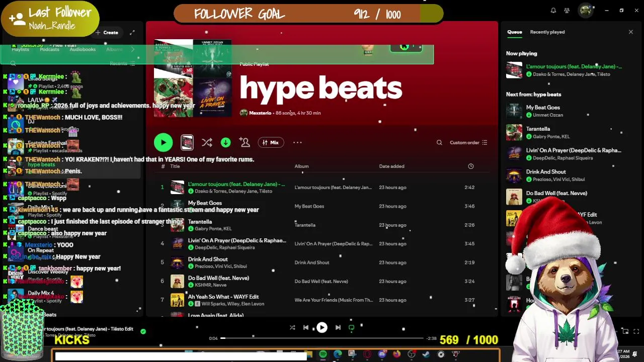644x362 pixels.
Task: Open the notifications bell icon
Action: [553, 11]
